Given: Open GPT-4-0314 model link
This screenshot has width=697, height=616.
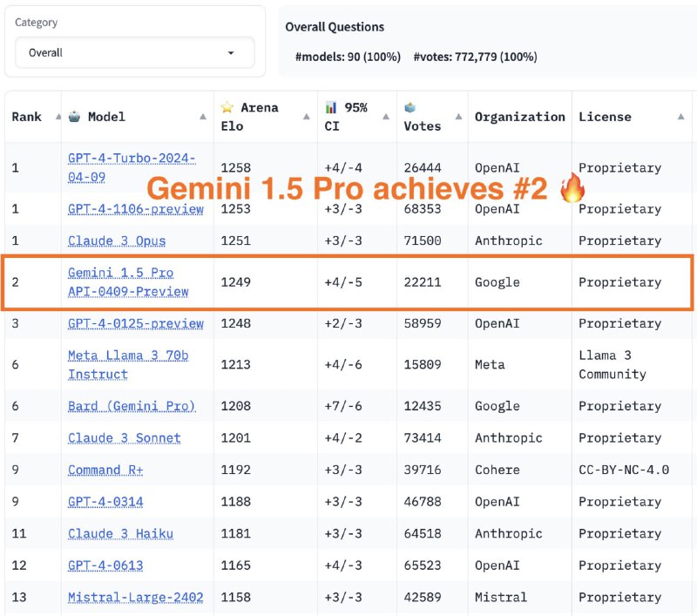Looking at the screenshot, I should (x=105, y=502).
